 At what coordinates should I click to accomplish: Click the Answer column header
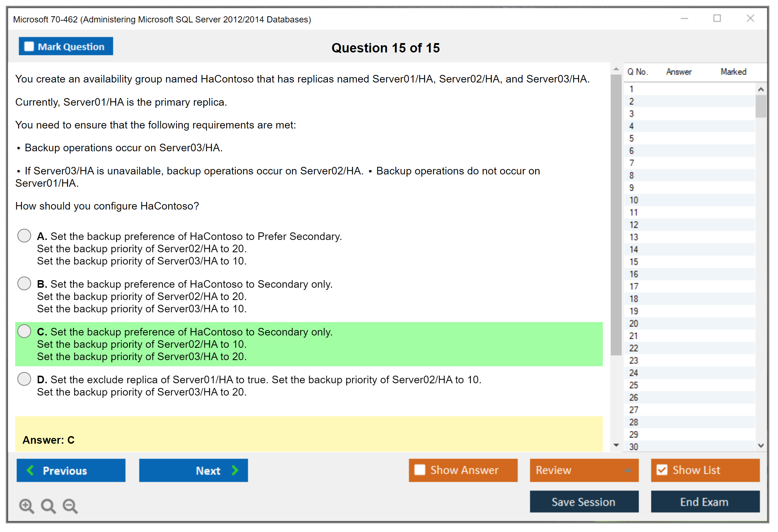(x=679, y=72)
